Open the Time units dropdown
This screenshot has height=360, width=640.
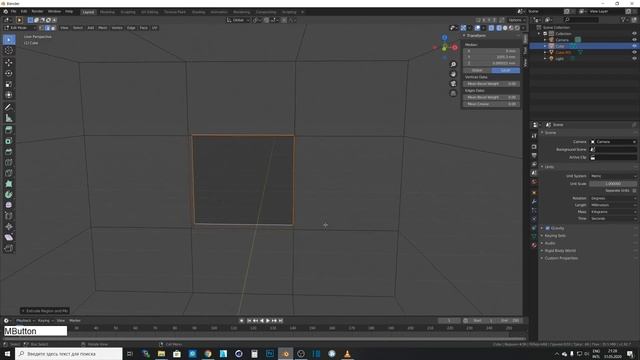coord(613,218)
